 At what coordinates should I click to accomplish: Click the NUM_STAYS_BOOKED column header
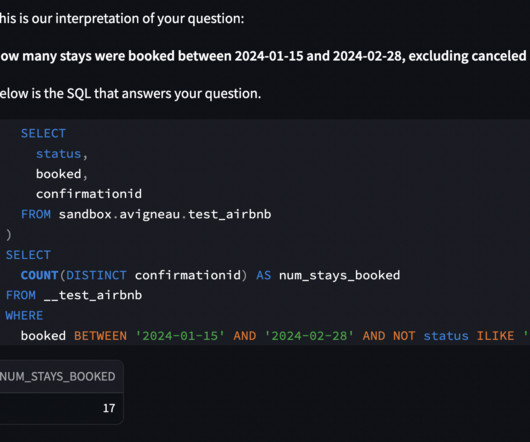58,376
